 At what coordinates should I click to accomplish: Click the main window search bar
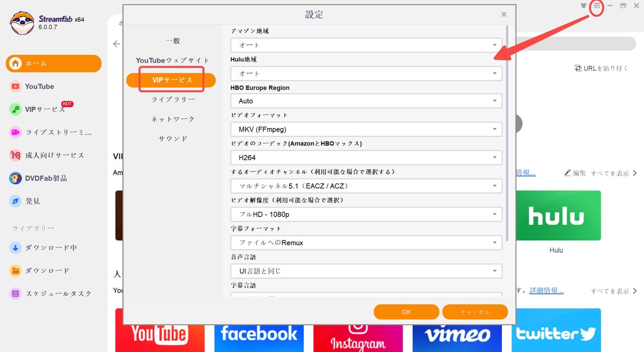[576, 44]
